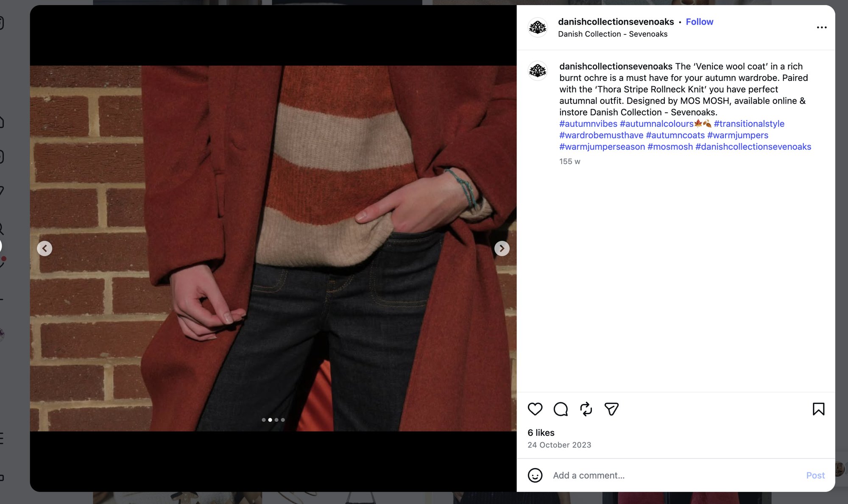
Task: Open the Danish Collection - Sevenoaks location
Action: tap(613, 34)
